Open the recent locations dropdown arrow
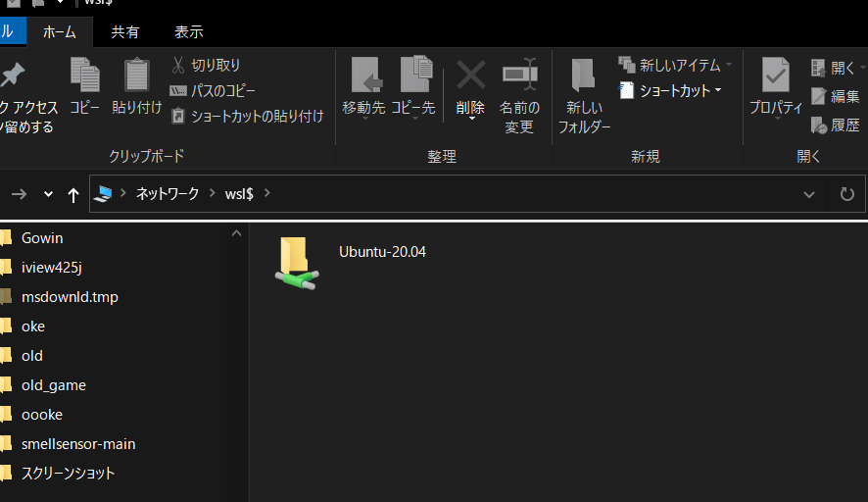 48,194
